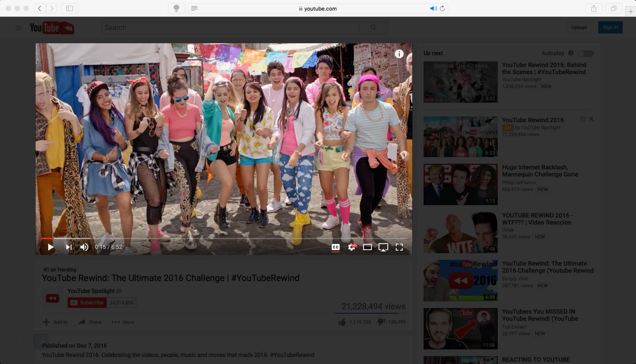Viewport: 636px width, 364px height.
Task: Show Safari Reader view icon
Action: coord(194,8)
